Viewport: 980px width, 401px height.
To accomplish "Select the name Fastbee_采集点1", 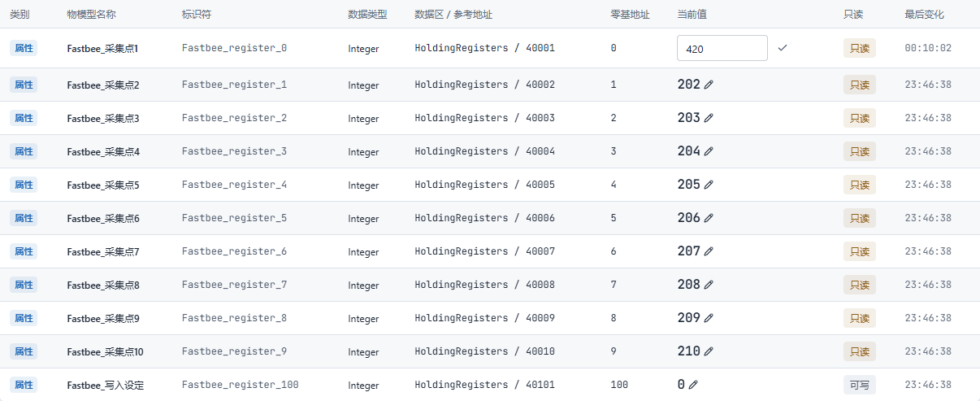I will click(x=103, y=49).
